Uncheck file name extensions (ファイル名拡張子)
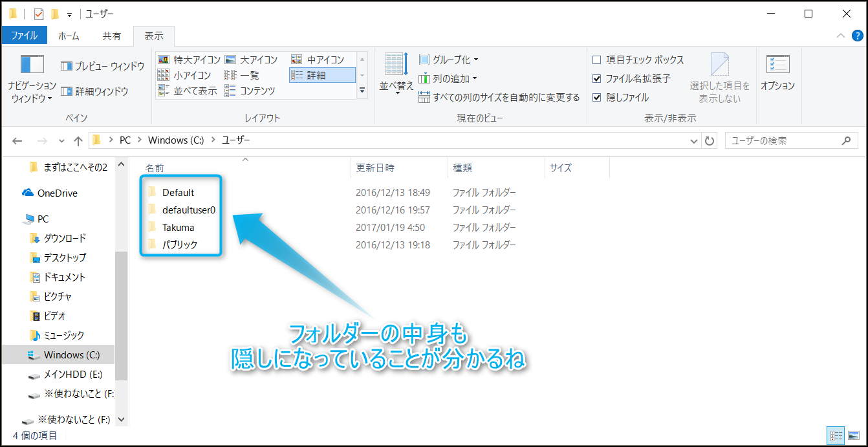Image resolution: width=868 pixels, height=447 pixels. [597, 78]
